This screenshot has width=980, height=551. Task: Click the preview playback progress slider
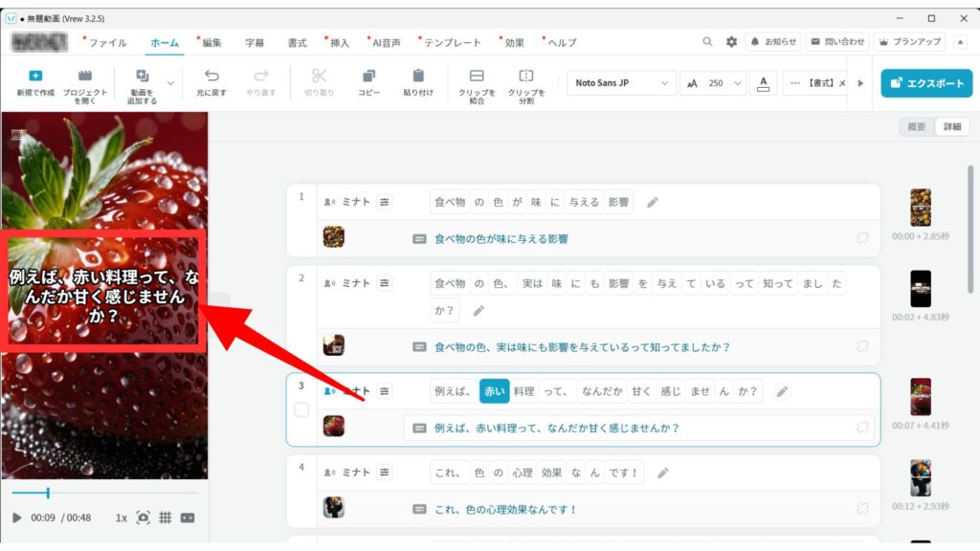click(104, 493)
